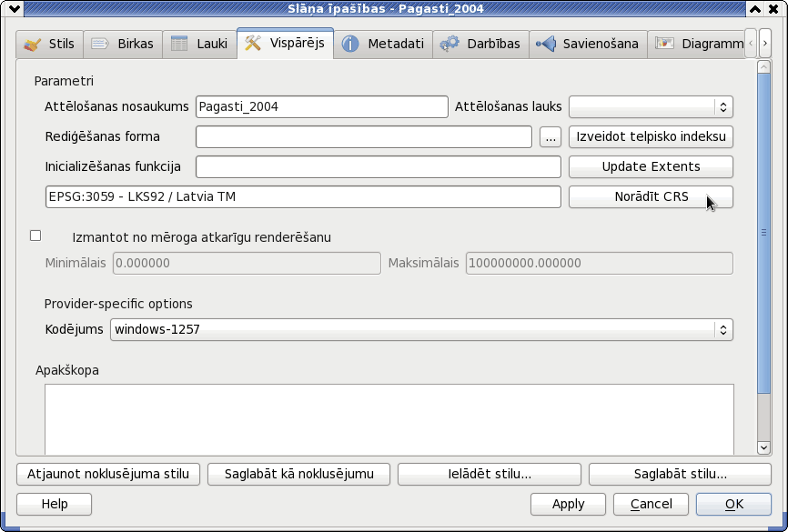Click the Attēlošanas nosaukums text field
788x532 pixels.
click(x=321, y=107)
